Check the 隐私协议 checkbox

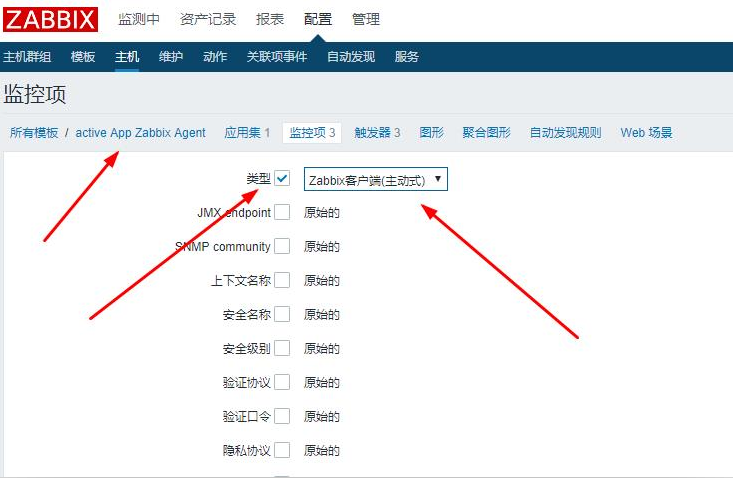(282, 450)
